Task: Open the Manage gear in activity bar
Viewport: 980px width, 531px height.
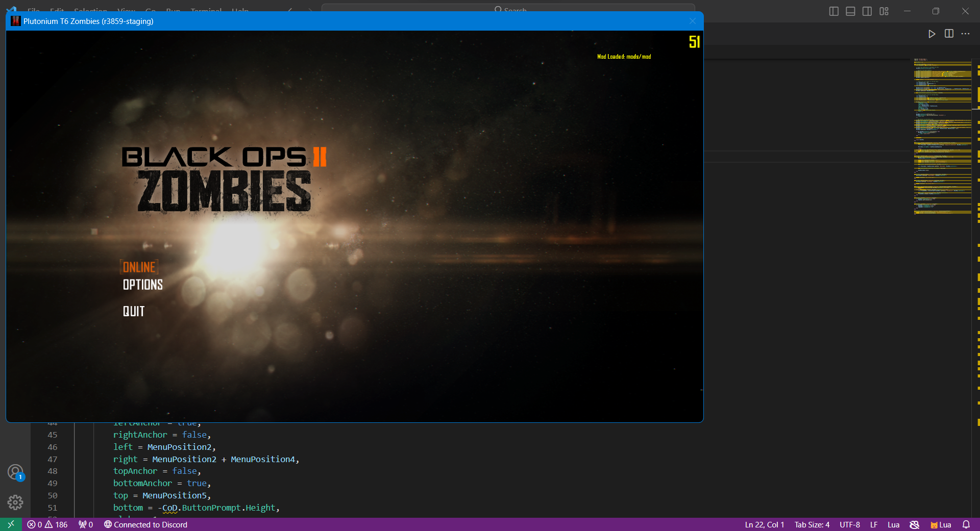Action: click(x=15, y=502)
